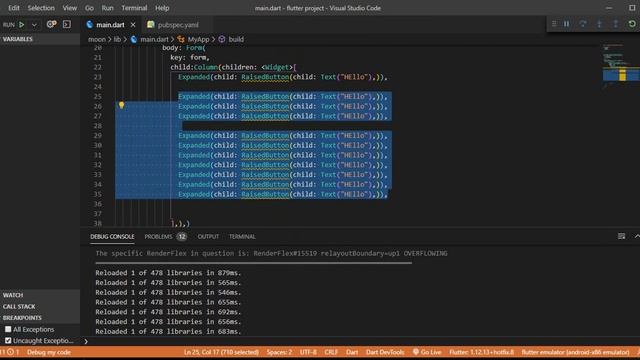This screenshot has width=640, height=360.
Task: Open the Run menu
Action: pyautogui.click(x=107, y=8)
